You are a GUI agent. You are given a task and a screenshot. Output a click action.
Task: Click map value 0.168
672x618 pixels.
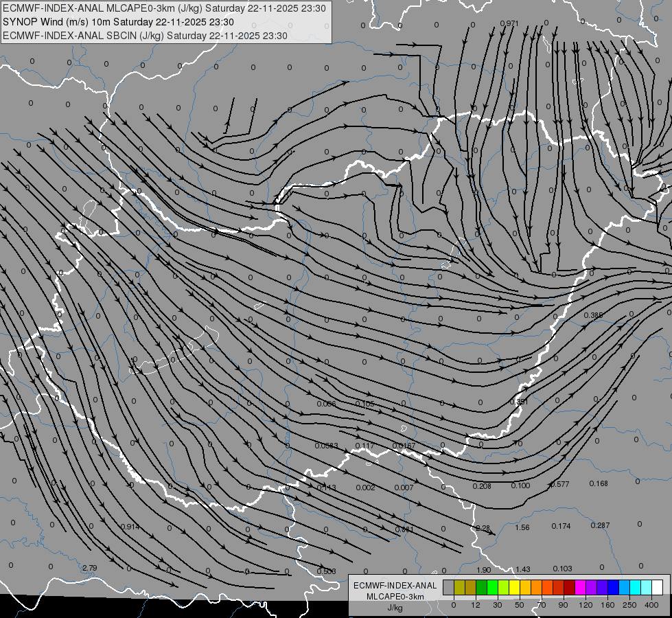click(x=599, y=484)
